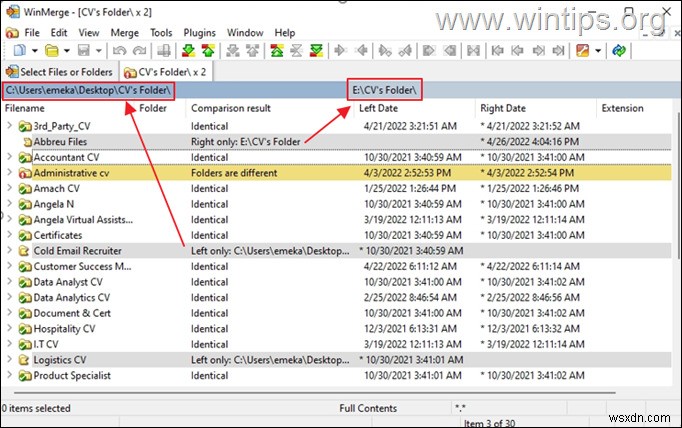Viewport: 682px width, 428px height.
Task: Open the File menu
Action: point(32,33)
